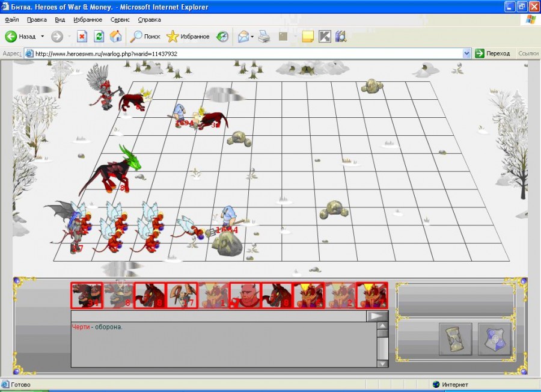Print the page with the printer icon
The width and height of the screenshot is (541, 392).
(x=264, y=36)
